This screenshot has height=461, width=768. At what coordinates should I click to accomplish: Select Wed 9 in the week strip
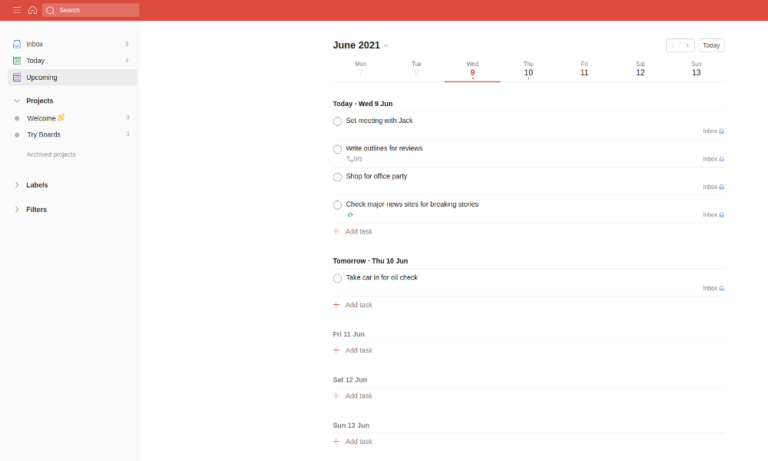473,70
